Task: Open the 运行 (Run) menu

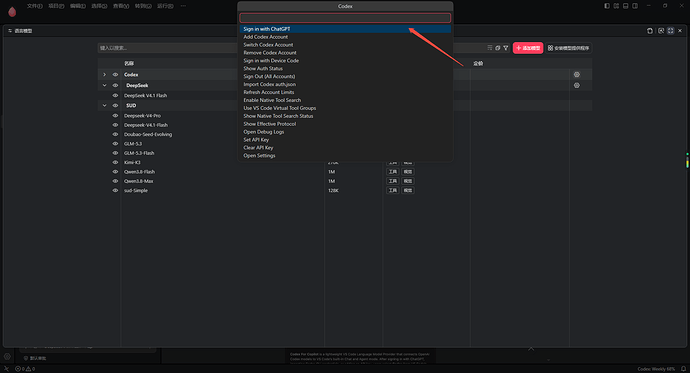Action: pos(165,6)
